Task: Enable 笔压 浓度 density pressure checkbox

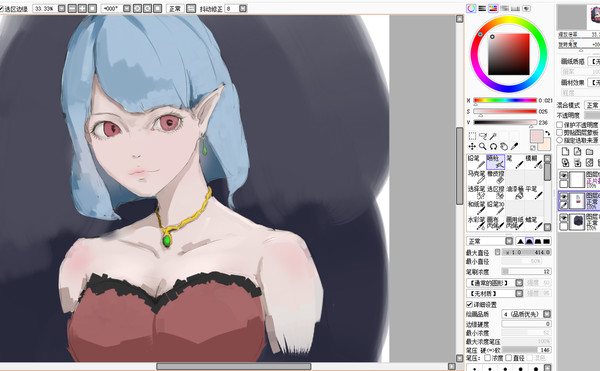Action: coord(488,358)
